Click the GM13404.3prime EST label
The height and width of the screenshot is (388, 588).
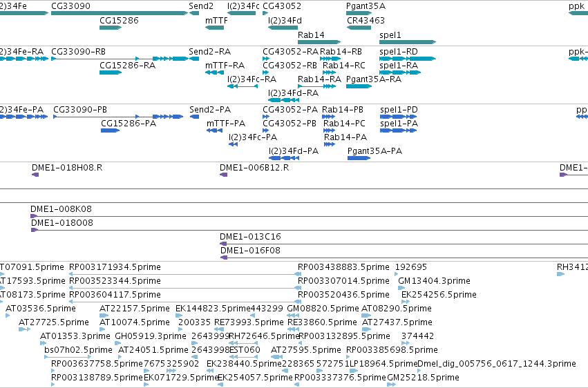(x=434, y=281)
